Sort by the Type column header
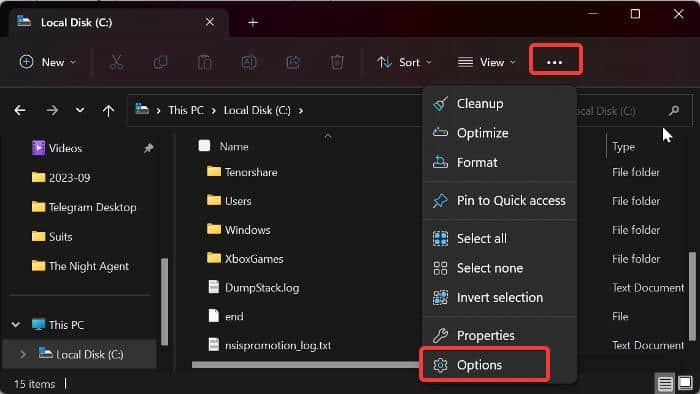Screen dimensions: 700x394 point(623,147)
